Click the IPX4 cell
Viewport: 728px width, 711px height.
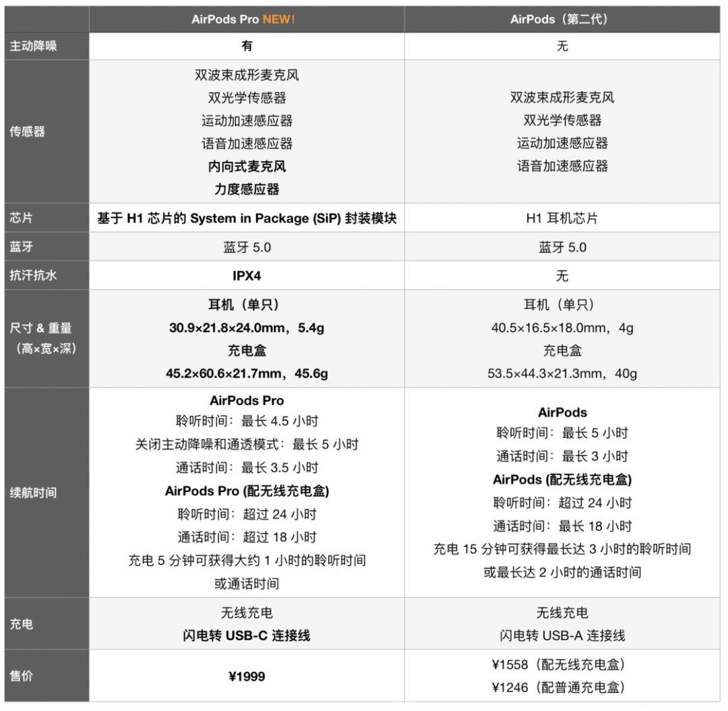tap(247, 276)
